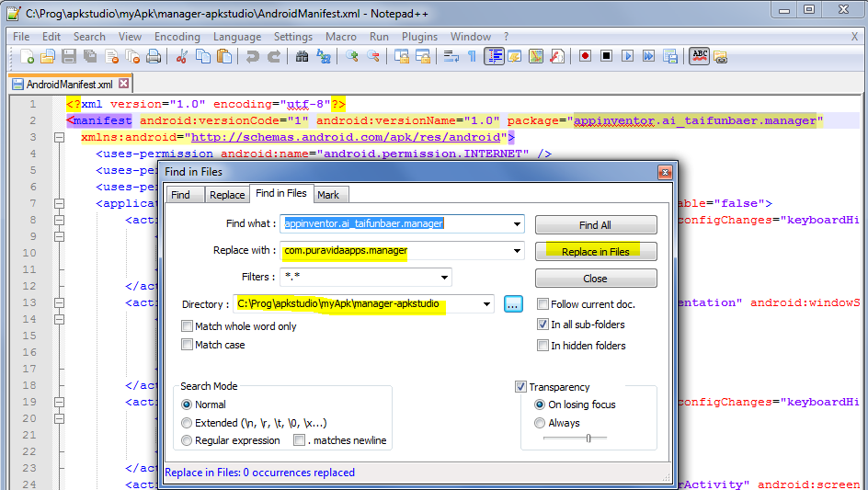
Task: Click the Undo arrow icon
Action: pos(252,57)
